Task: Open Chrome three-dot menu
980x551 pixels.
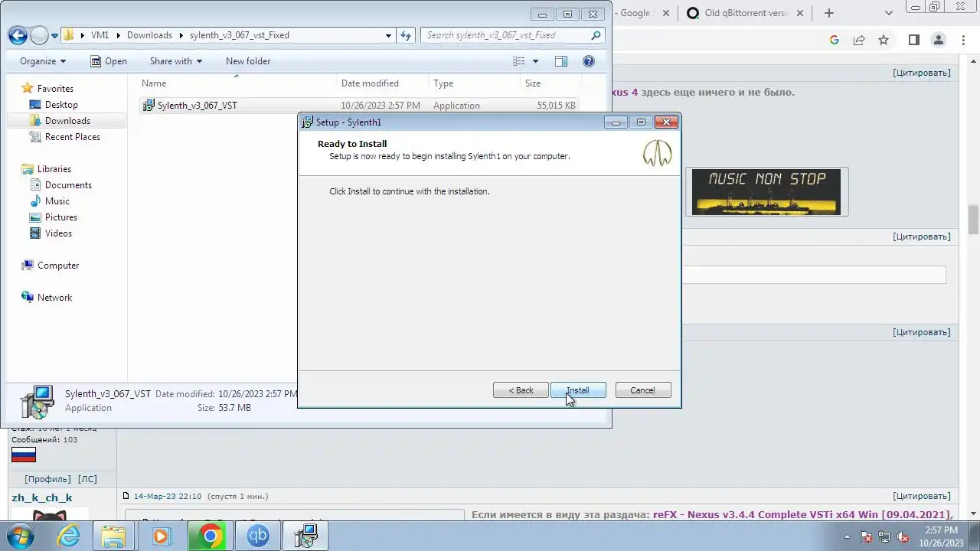Action: tap(964, 40)
